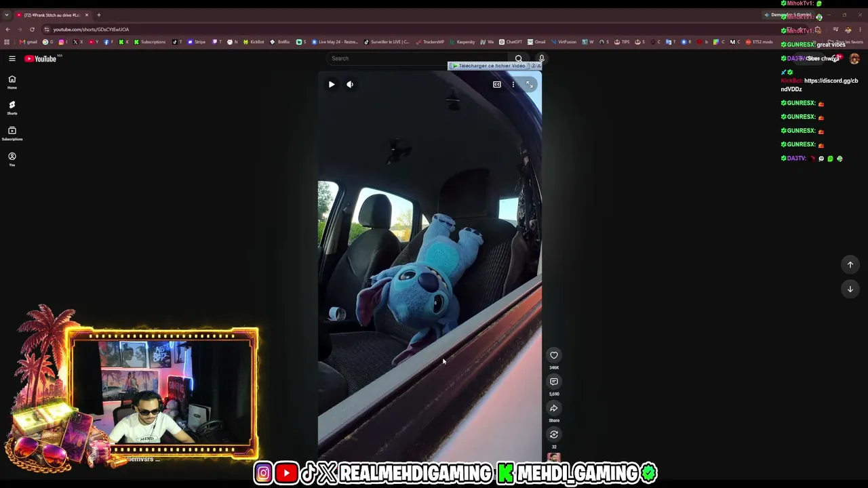Open Subscriptions in YouTube sidebar

coord(12,134)
